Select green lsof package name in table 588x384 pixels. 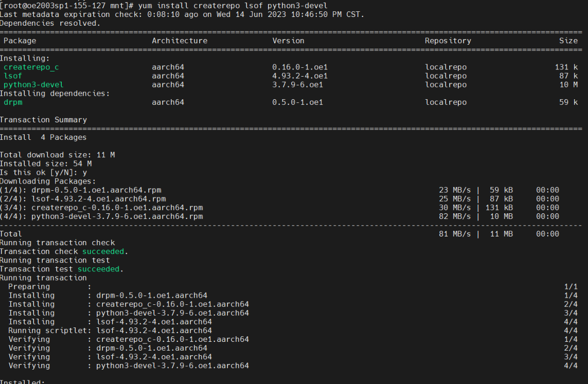tap(13, 76)
